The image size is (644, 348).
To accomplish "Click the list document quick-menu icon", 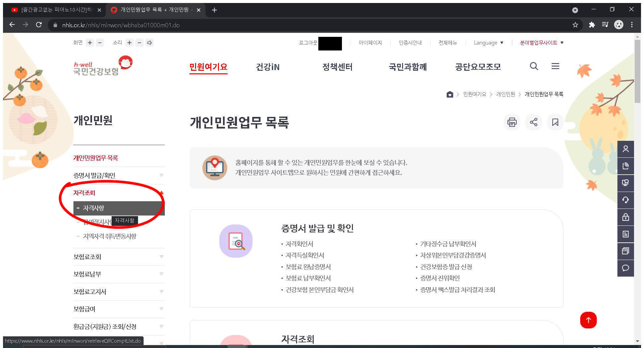I will point(626,234).
